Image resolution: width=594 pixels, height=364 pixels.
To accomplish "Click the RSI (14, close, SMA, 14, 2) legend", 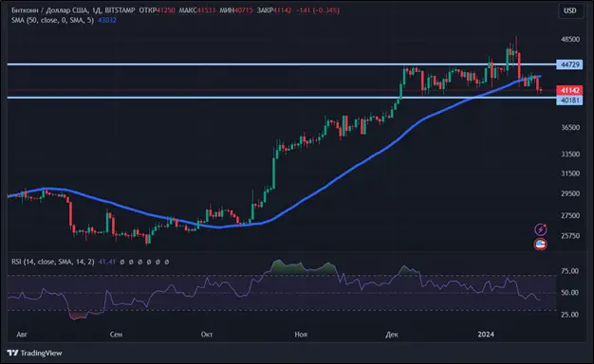I will click(52, 262).
